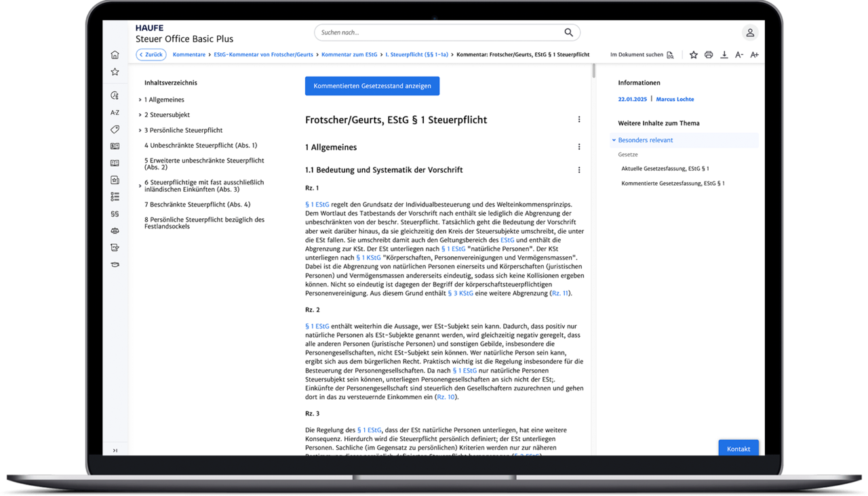Click the graduation cap sidebar icon
The width and height of the screenshot is (868, 496).
(x=115, y=264)
